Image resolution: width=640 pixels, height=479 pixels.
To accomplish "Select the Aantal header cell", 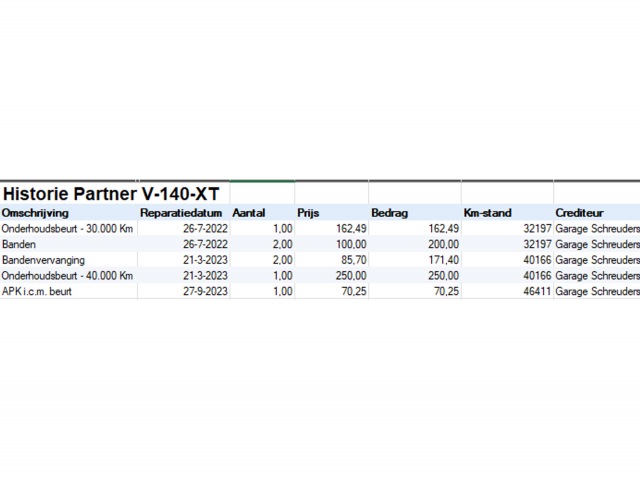I will pyautogui.click(x=260, y=213).
